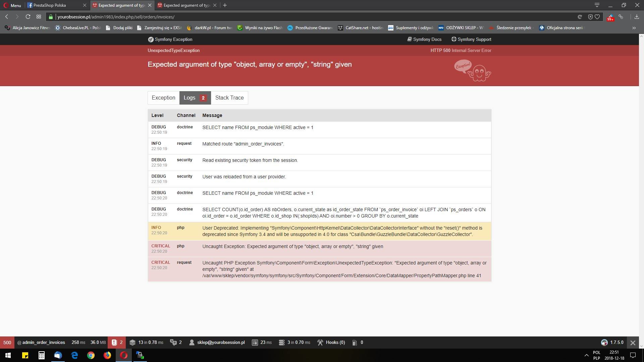Open the Hooks (0) panel in debug toolbar
This screenshot has width=644, height=362.
[x=331, y=342]
